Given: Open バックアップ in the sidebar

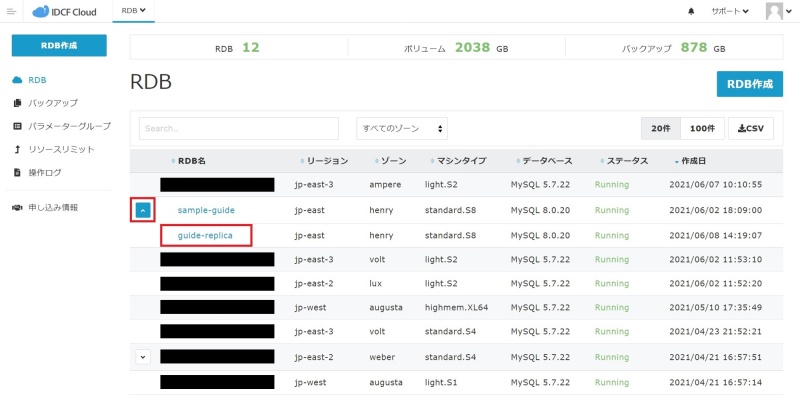Looking at the screenshot, I should coord(53,103).
